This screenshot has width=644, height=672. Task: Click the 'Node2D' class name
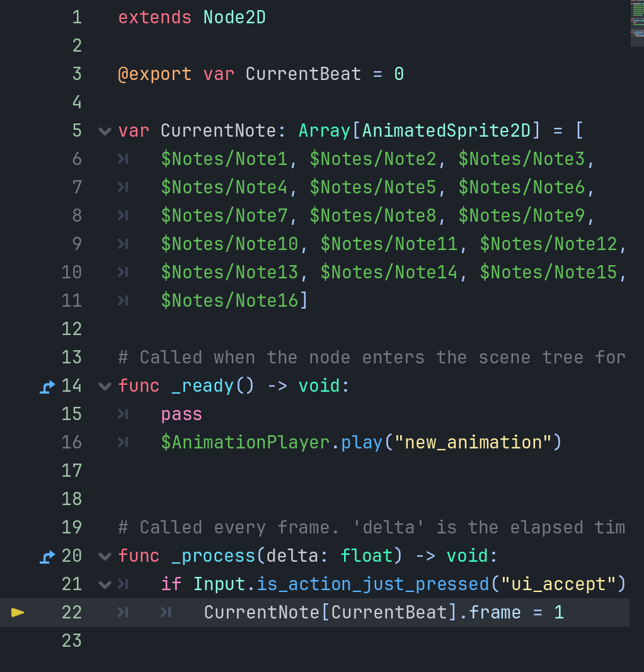234,18
